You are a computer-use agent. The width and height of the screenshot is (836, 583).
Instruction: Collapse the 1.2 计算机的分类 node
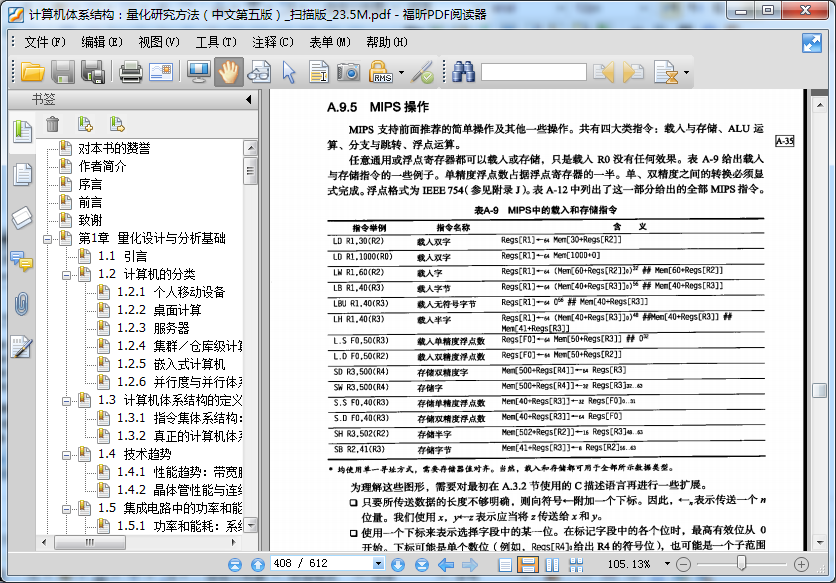coord(66,275)
